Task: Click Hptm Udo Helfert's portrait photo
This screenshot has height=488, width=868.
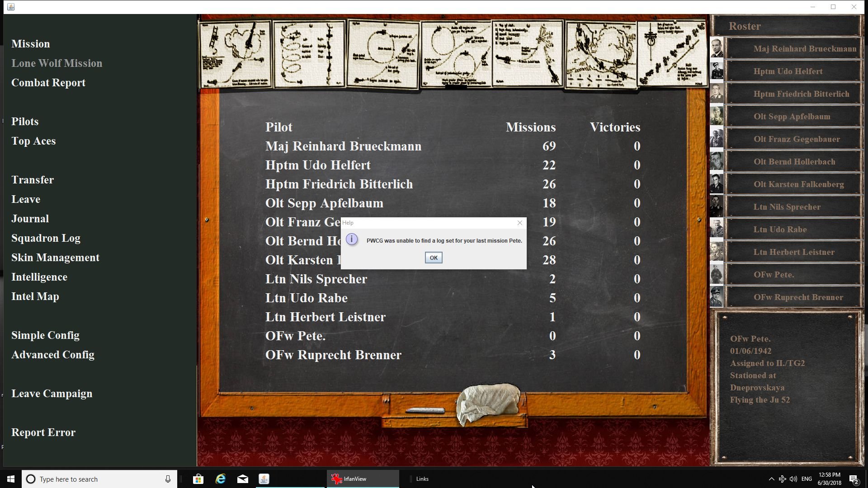Action: (717, 71)
